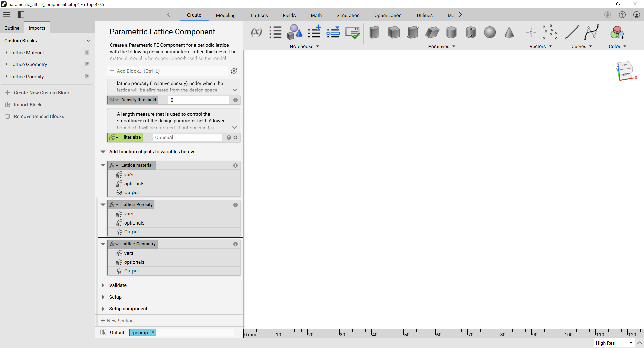Click the add section list icon

pyautogui.click(x=314, y=32)
